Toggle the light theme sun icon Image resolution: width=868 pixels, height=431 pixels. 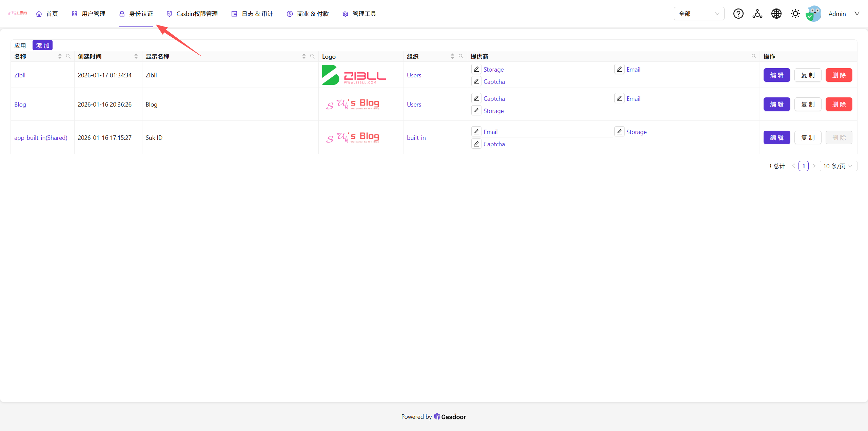click(x=795, y=14)
